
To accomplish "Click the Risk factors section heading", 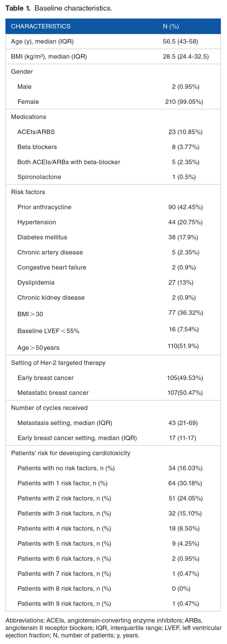I will pos(28,192).
